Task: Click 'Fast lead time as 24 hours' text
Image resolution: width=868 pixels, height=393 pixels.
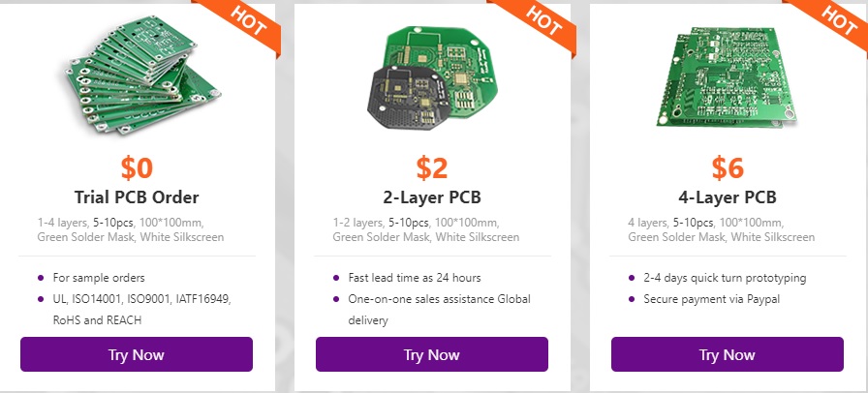Action: pos(415,278)
